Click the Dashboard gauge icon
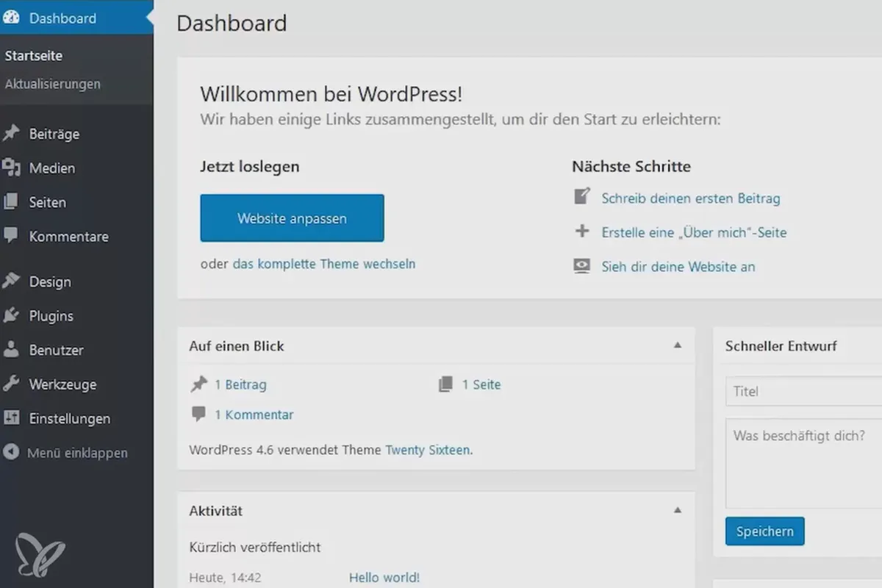The height and width of the screenshot is (588, 882). click(11, 18)
